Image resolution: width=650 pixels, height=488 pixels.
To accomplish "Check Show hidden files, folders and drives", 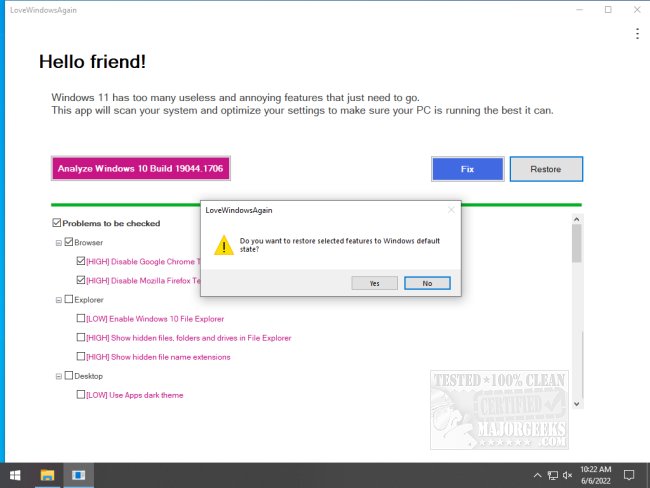I will [x=81, y=337].
